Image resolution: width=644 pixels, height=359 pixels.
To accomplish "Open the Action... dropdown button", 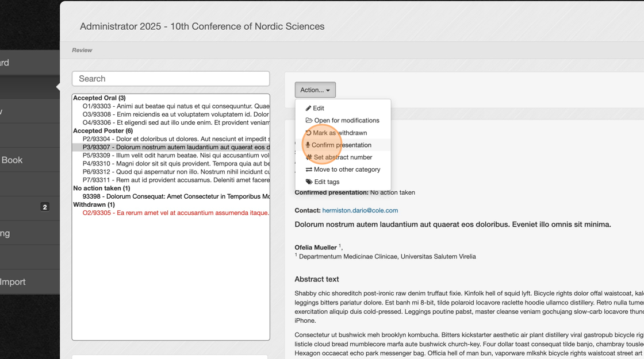I will click(315, 90).
